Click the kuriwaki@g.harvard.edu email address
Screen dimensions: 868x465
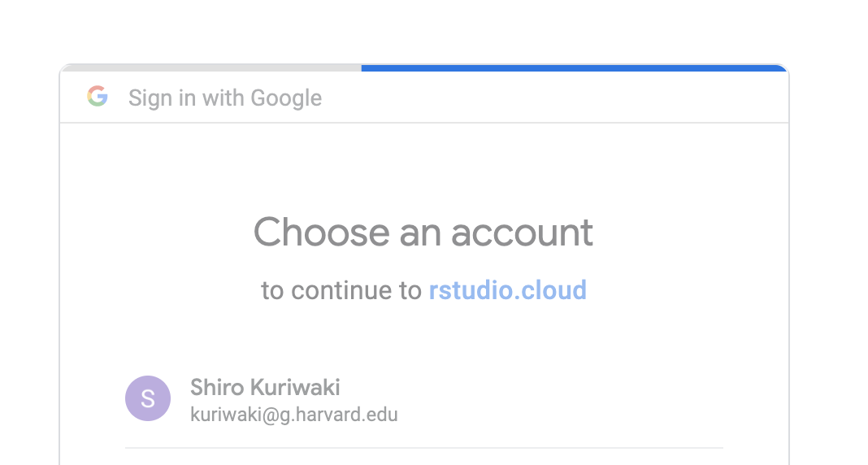[x=293, y=415]
